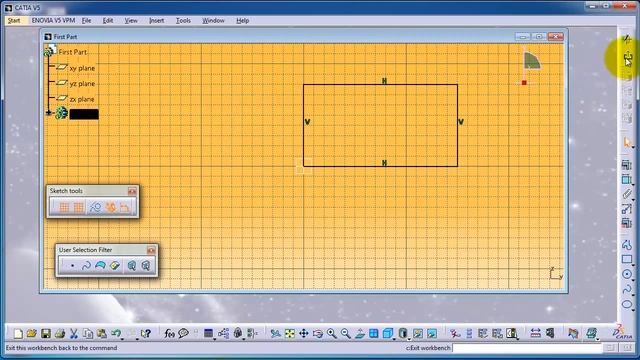The image size is (640, 360).
Task: Open the ENOVIA V5 VPM menu
Action: pyautogui.click(x=53, y=20)
